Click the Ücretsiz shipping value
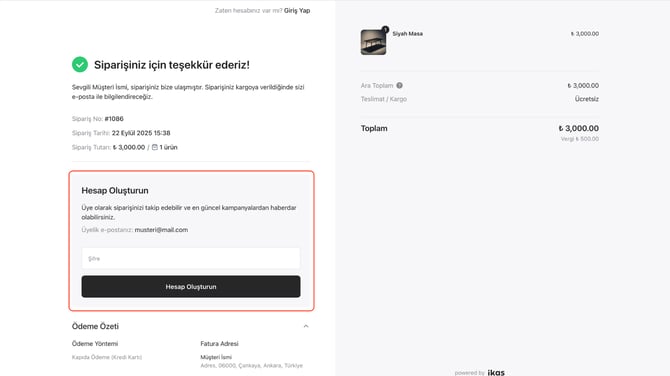Viewport: 670px width, 376px height. pos(587,99)
